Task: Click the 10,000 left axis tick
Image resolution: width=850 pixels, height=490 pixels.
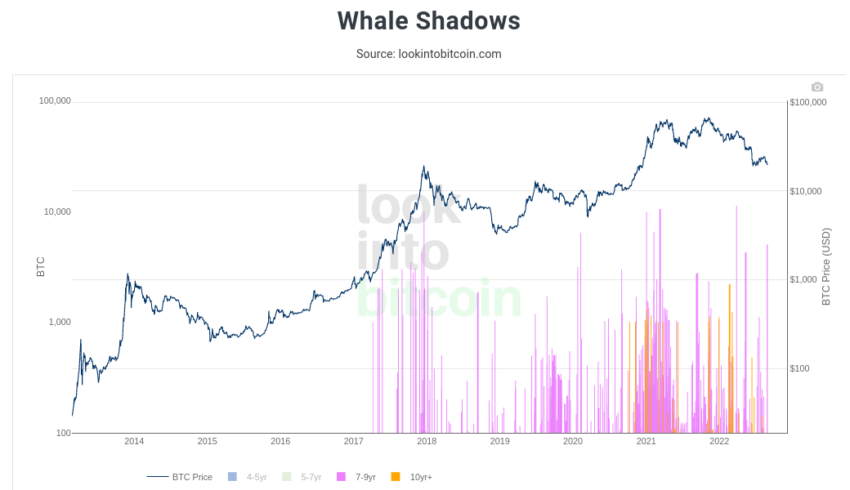Action: tap(57, 211)
